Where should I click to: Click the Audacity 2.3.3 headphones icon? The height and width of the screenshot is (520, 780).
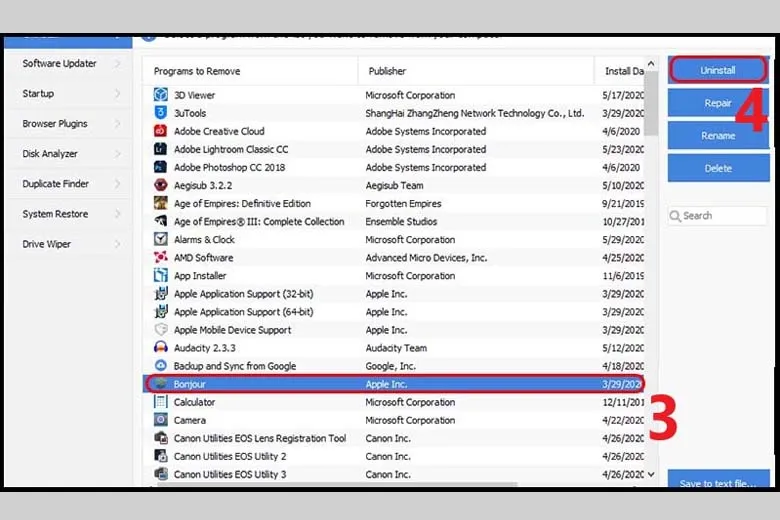(x=160, y=347)
